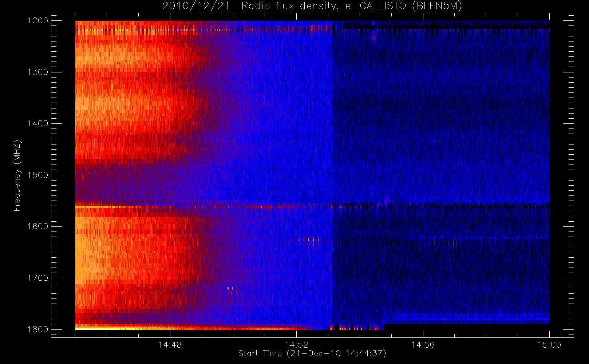The height and width of the screenshot is (364, 589).
Task: Click the 1500 frequency tick label
Action: click(38, 175)
